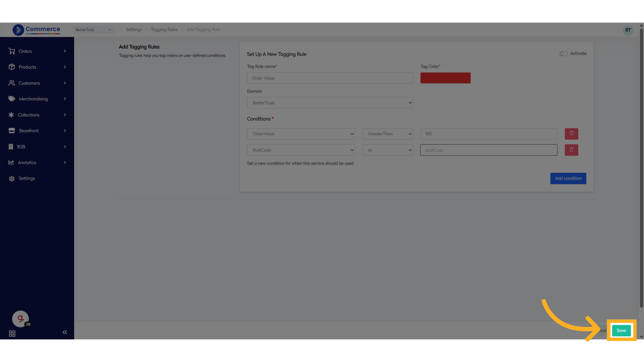The height and width of the screenshot is (362, 644).
Task: Click the green Save button
Action: [x=621, y=330]
